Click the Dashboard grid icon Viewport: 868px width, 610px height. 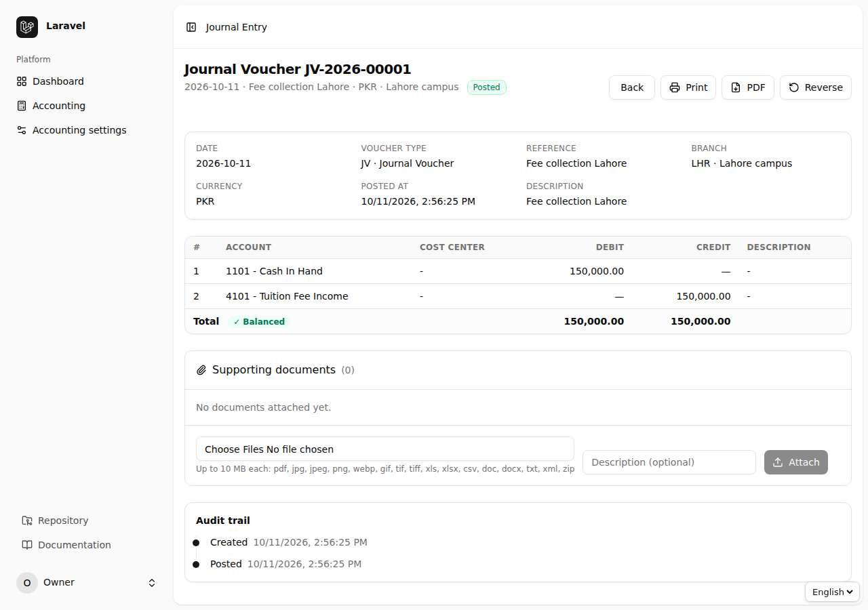click(22, 81)
